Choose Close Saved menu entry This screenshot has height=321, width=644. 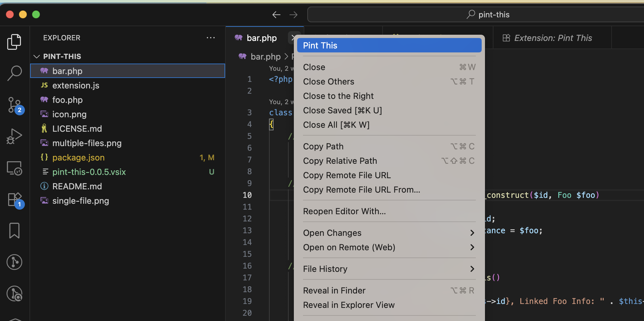(x=389, y=110)
